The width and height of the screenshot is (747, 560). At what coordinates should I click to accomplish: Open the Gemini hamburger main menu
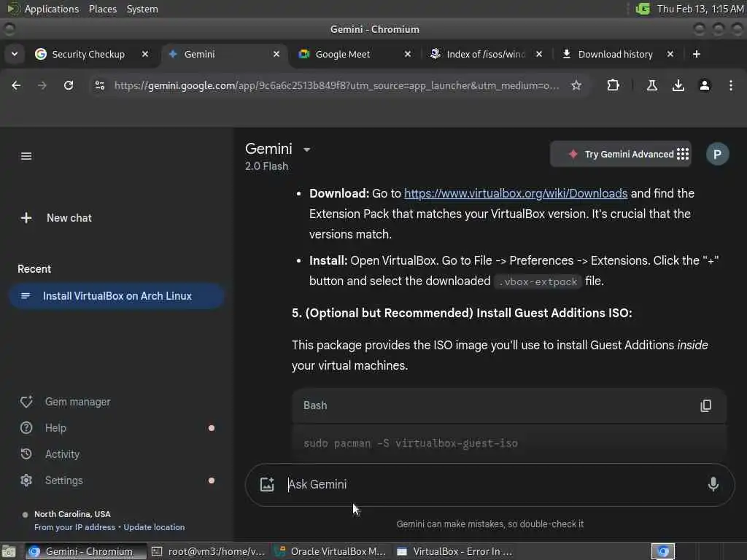(26, 156)
